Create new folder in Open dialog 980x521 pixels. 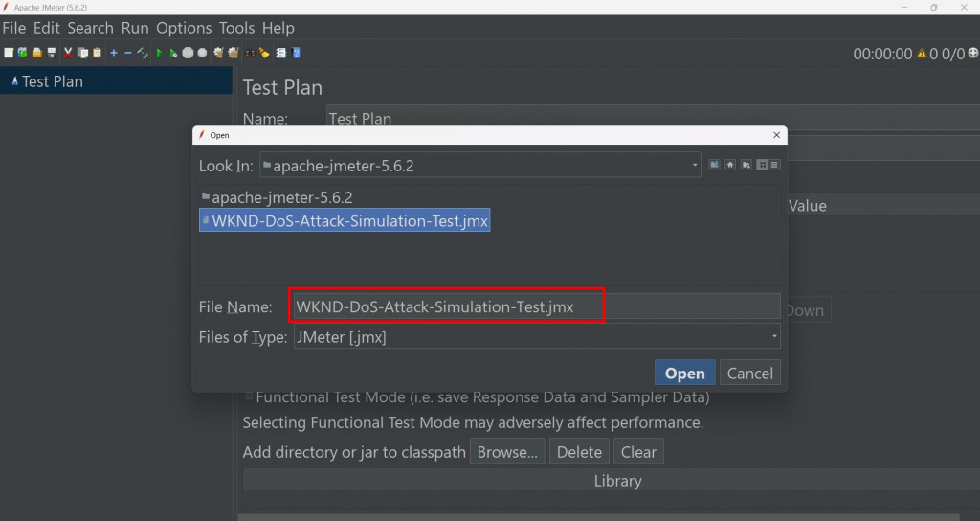point(746,165)
